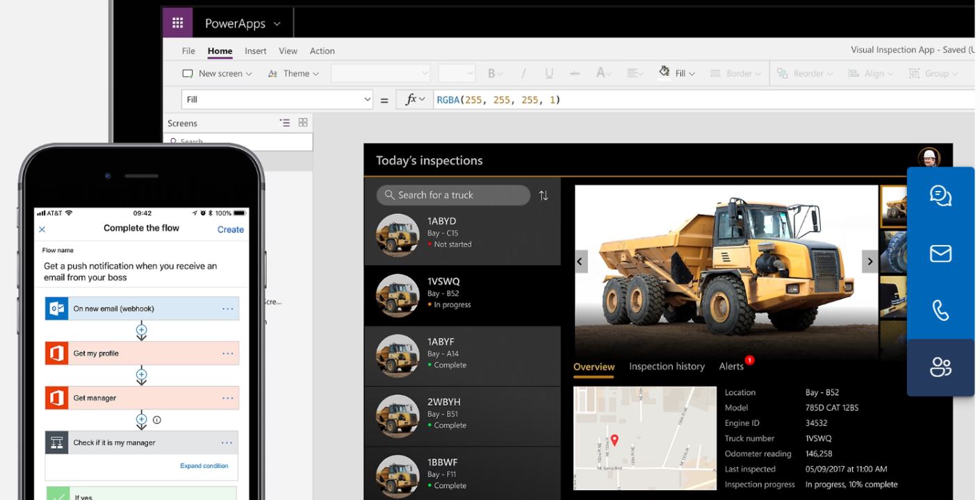Open the New screen dropdown
The width and height of the screenshot is (980, 500).
click(217, 73)
